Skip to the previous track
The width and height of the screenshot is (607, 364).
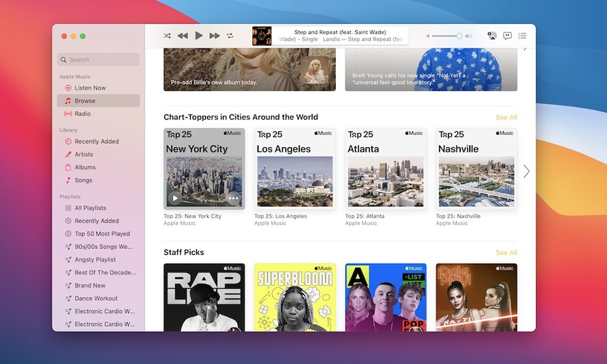coord(182,35)
